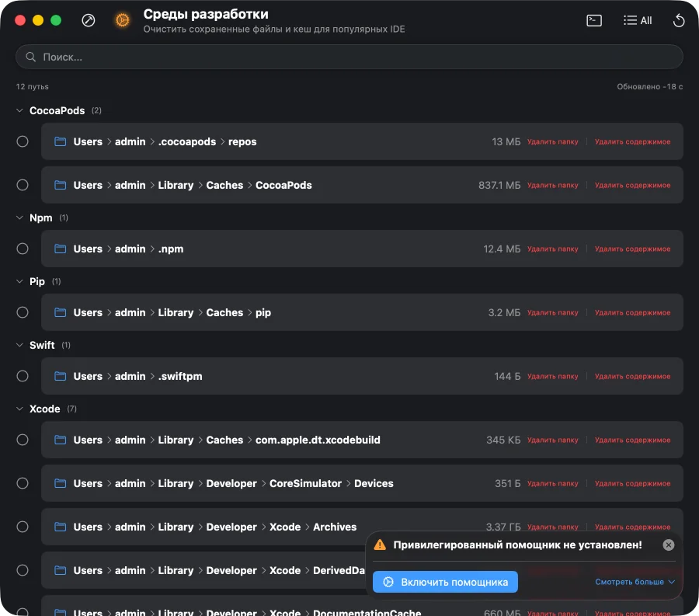Click Удалить содержимое for Xcode Archives

632,527
